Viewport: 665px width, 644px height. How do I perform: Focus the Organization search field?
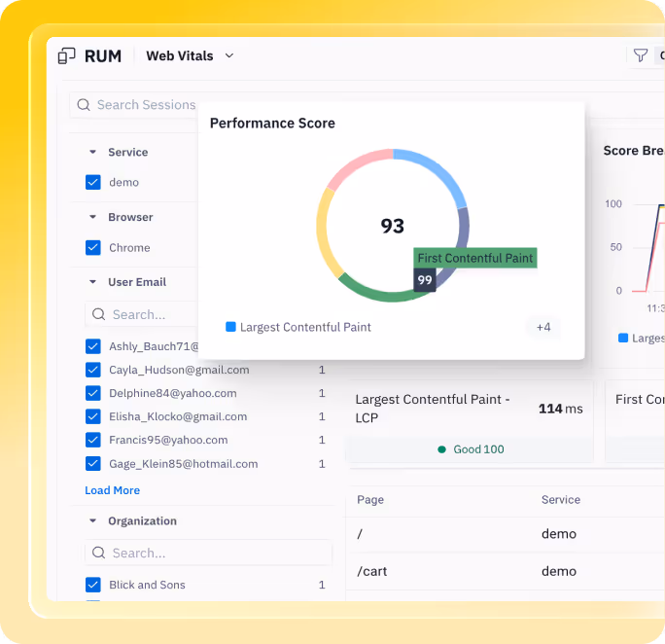coord(208,553)
